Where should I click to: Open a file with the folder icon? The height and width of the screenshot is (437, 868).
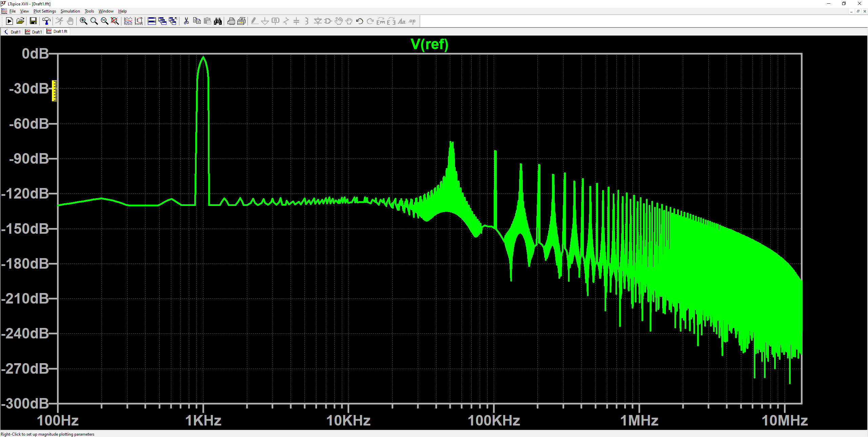click(x=20, y=21)
